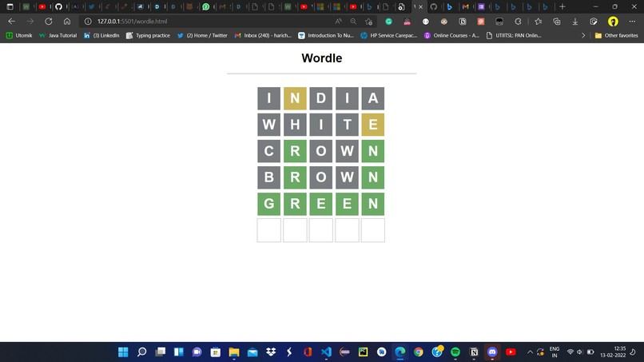This screenshot has width=644, height=362.
Task: Open Spotify from the taskbar
Action: pyautogui.click(x=455, y=352)
